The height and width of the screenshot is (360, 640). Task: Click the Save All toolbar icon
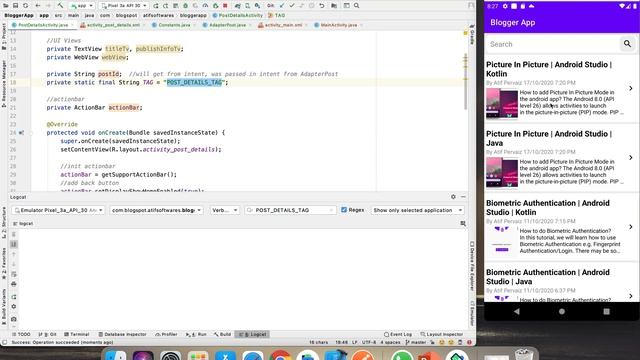[16, 6]
